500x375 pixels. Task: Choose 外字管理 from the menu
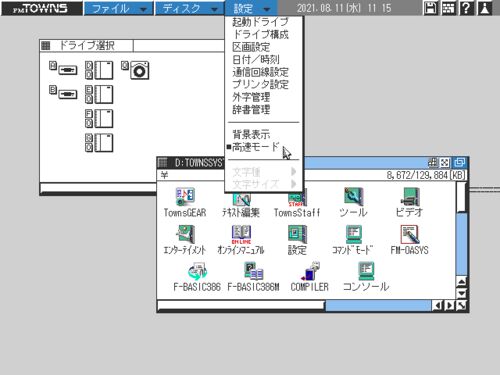(x=251, y=97)
